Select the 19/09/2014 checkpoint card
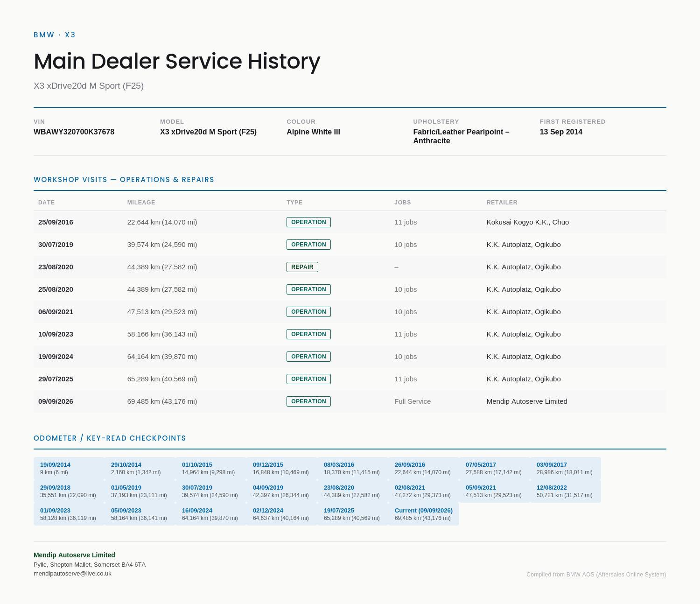 [69, 469]
